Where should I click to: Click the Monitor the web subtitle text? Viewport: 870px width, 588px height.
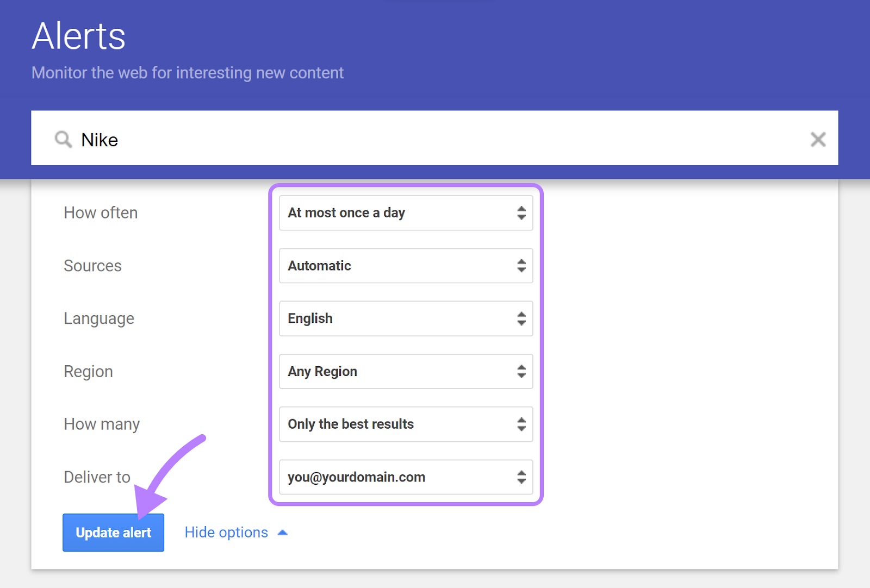188,73
